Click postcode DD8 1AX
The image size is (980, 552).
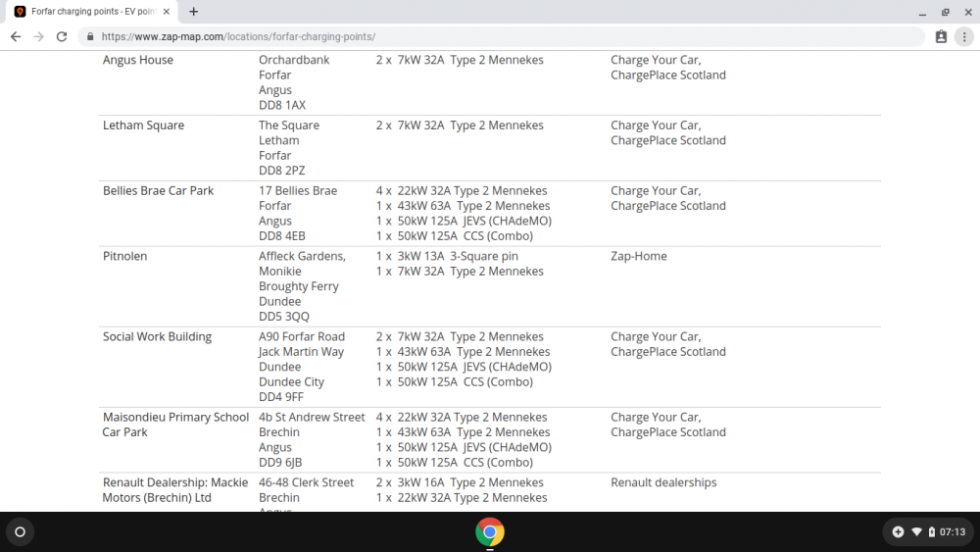282,105
